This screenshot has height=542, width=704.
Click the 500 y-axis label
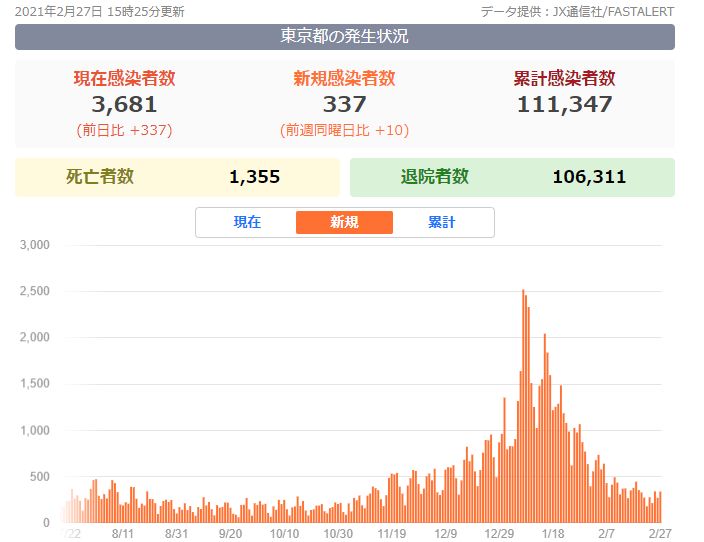(x=40, y=476)
